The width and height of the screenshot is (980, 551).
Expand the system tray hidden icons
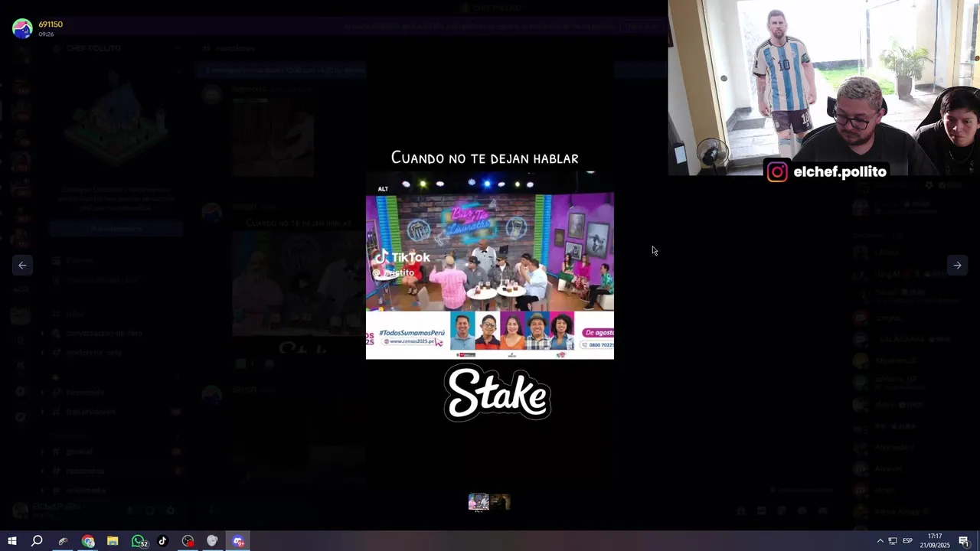[880, 541]
